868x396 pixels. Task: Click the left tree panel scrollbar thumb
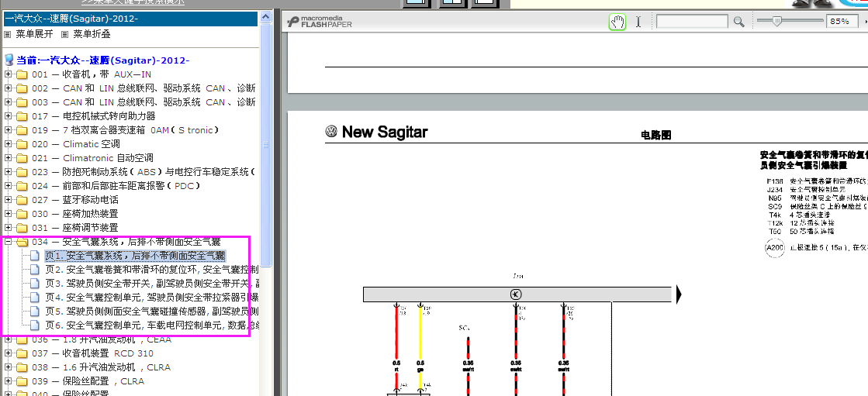[x=266, y=145]
